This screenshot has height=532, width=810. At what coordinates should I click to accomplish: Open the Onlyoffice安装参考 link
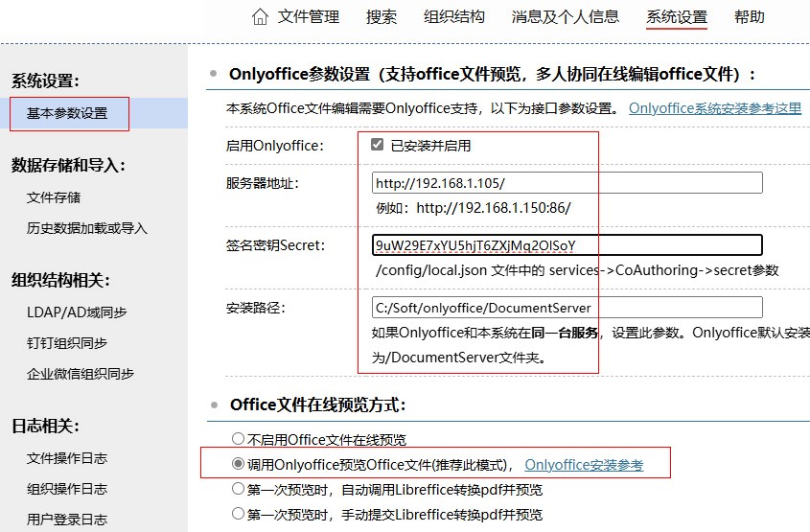pyautogui.click(x=584, y=465)
